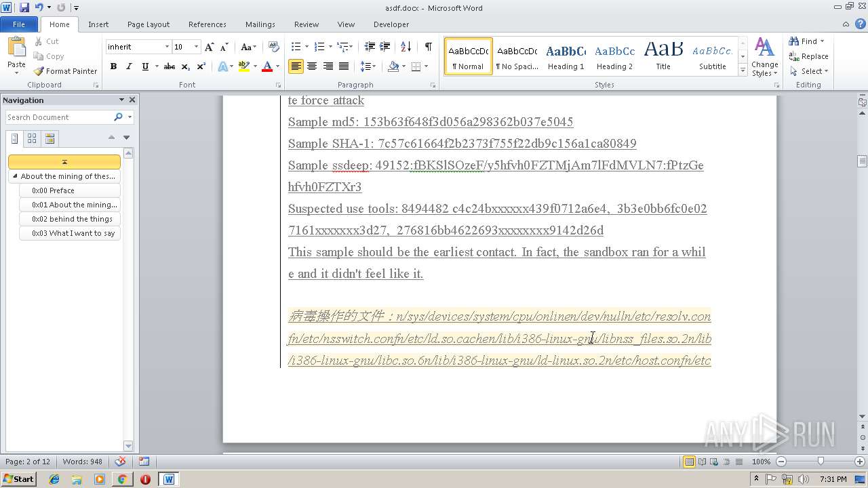The image size is (868, 488).
Task: Decrease paragraph indent
Action: click(370, 47)
